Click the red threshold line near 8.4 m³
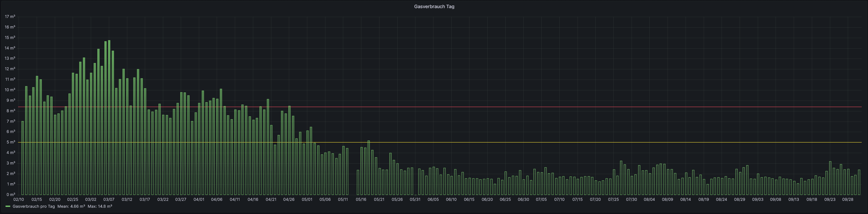 pos(440,107)
